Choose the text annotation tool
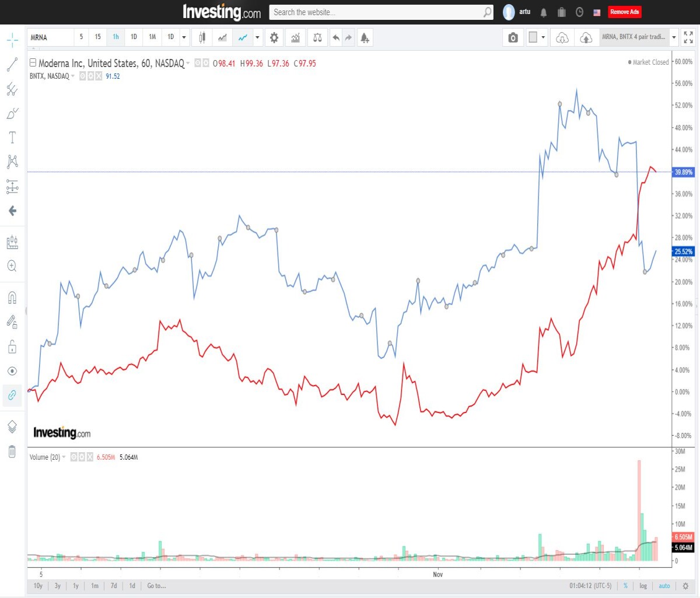Image resolution: width=700 pixels, height=598 pixels. pos(12,138)
